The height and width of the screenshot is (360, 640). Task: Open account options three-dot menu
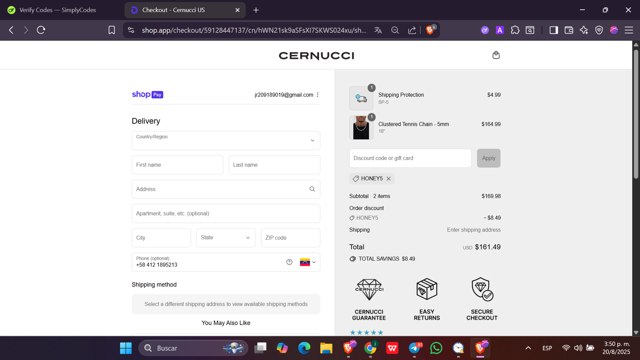pos(318,95)
